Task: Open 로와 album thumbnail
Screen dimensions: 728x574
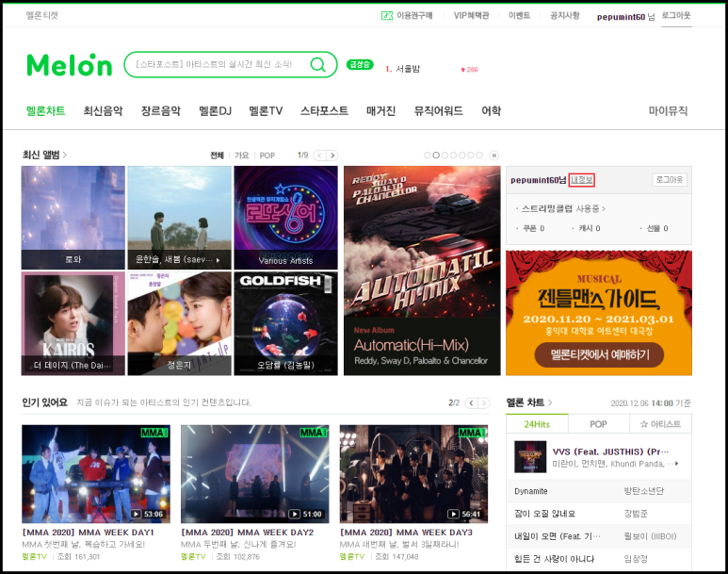Action: click(73, 218)
